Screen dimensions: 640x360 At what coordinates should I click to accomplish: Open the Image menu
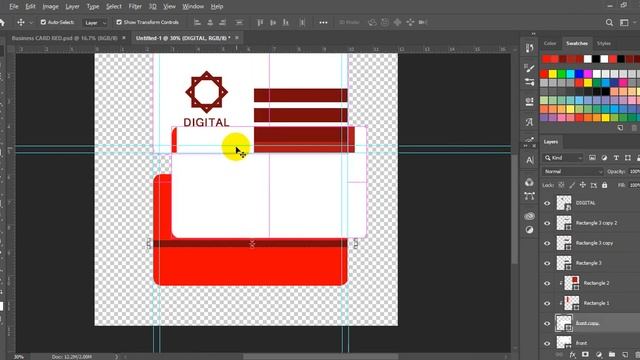51,7
